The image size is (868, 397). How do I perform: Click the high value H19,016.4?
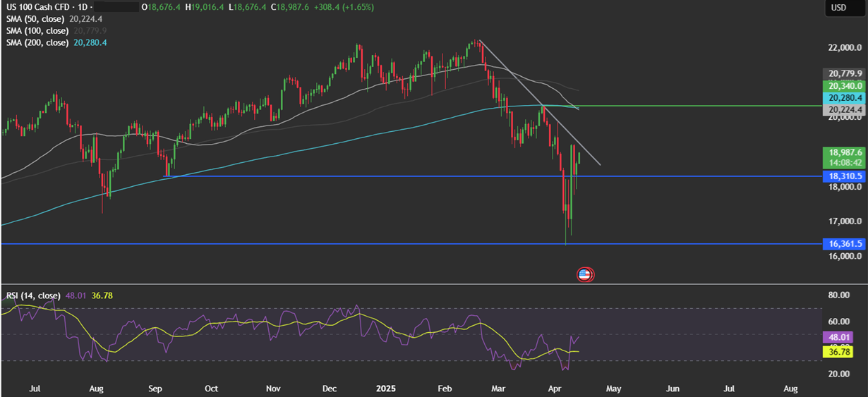pos(204,7)
